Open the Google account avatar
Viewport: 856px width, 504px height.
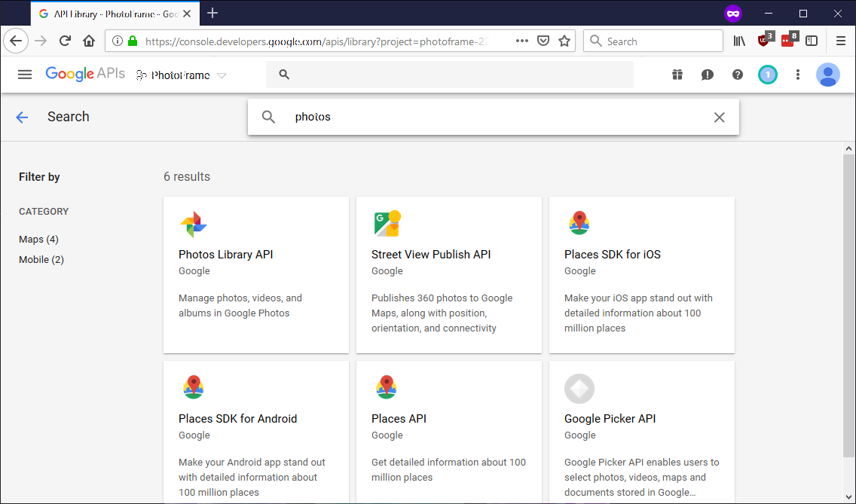pyautogui.click(x=827, y=75)
